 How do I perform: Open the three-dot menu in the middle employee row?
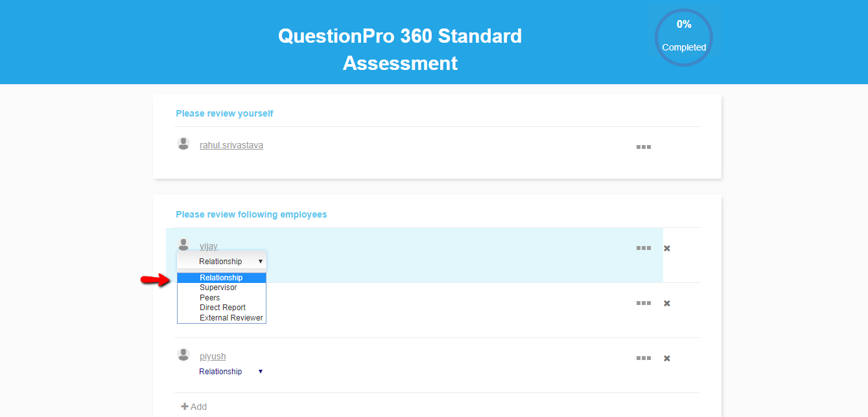[643, 303]
